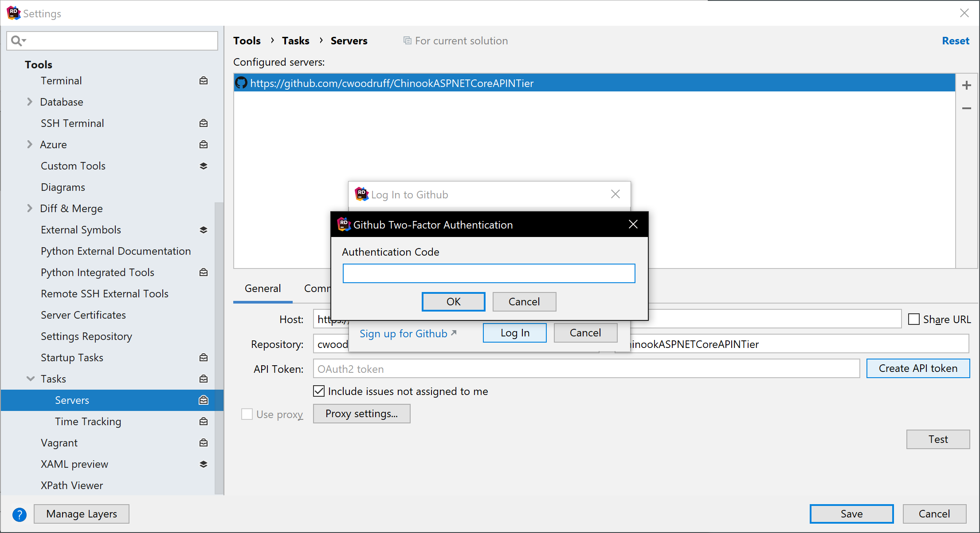
Task: Click the layer icon beside Azure
Action: pos(204,145)
